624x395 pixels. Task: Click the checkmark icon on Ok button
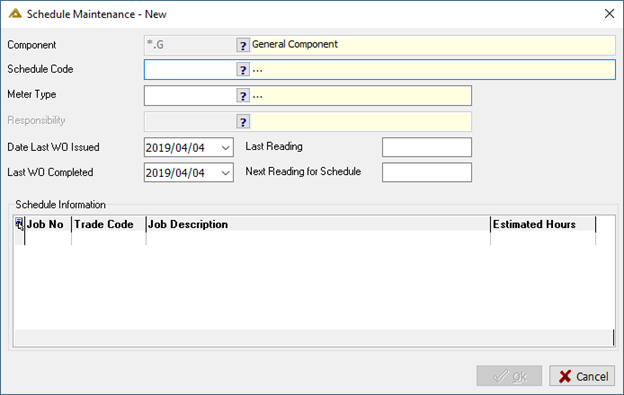pyautogui.click(x=500, y=376)
